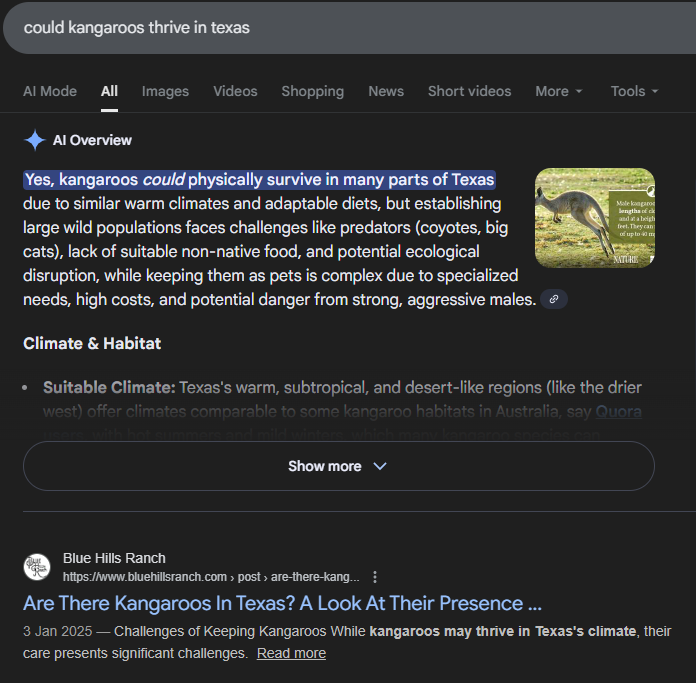Click the search query input field
Viewport: 696px width, 683px height.
pos(300,27)
